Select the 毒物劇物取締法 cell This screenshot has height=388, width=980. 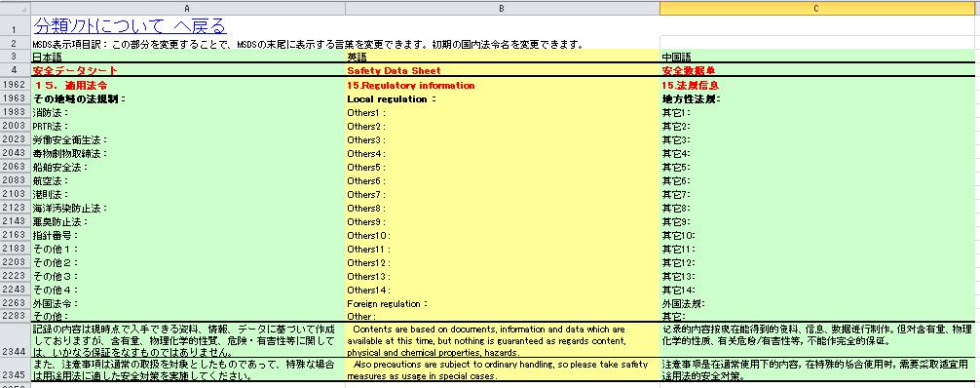pos(187,153)
